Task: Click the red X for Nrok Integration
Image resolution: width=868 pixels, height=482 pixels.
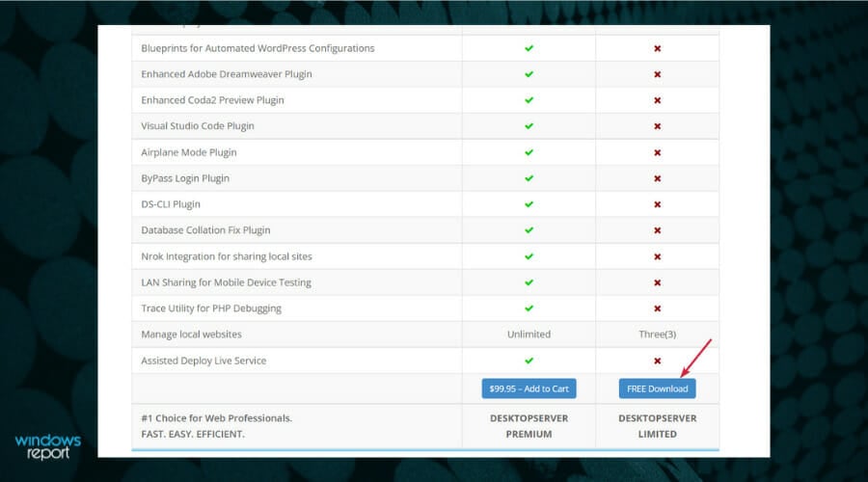Action: 657,256
